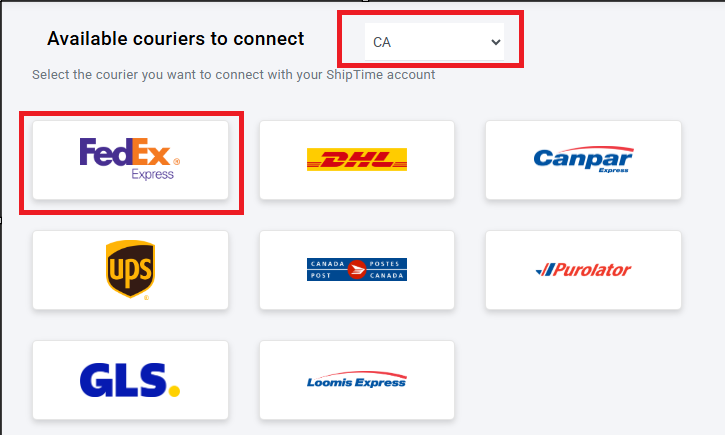This screenshot has width=725, height=435.
Task: Click the ShipTime account instruction text
Action: pos(233,75)
